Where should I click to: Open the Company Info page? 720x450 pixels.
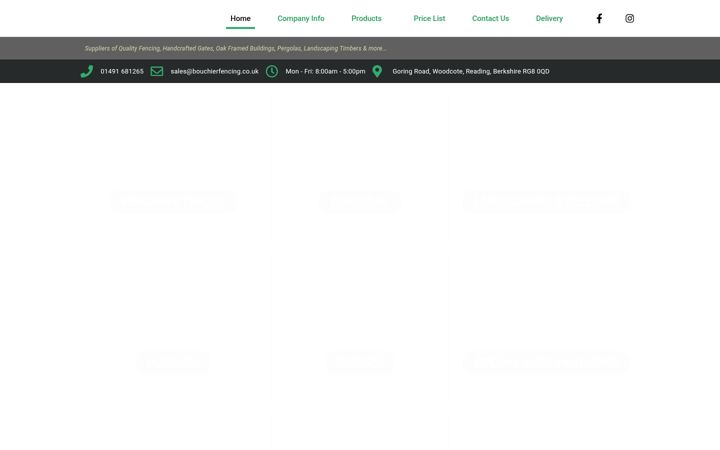pyautogui.click(x=301, y=18)
